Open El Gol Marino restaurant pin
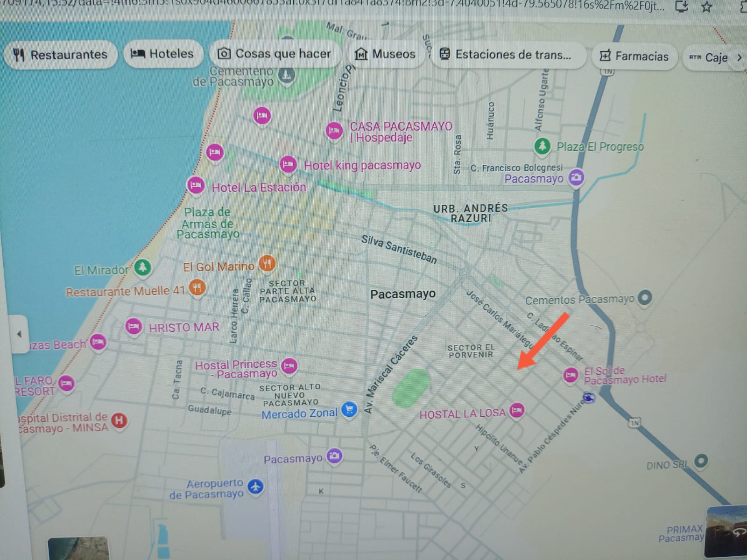747x560 pixels. click(x=267, y=264)
